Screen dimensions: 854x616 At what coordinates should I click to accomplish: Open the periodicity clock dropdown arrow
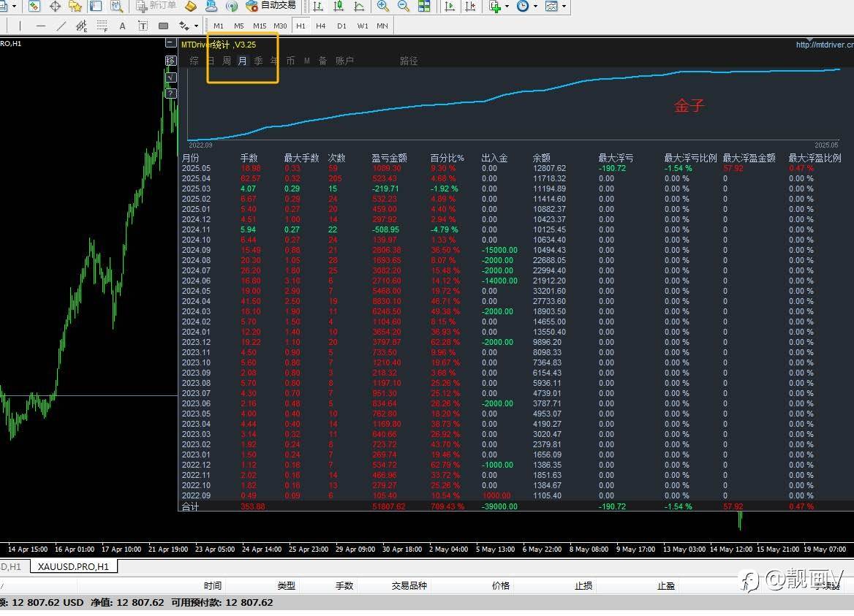click(535, 6)
